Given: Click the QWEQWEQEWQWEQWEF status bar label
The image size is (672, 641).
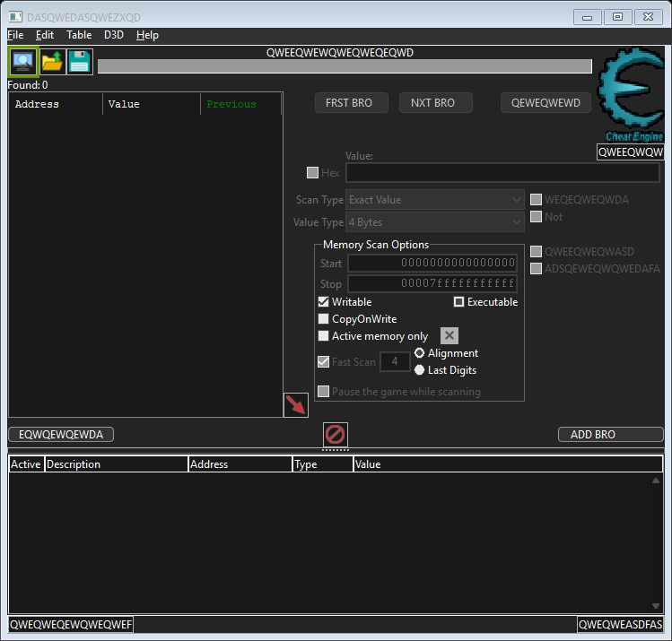Looking at the screenshot, I should tap(71, 624).
